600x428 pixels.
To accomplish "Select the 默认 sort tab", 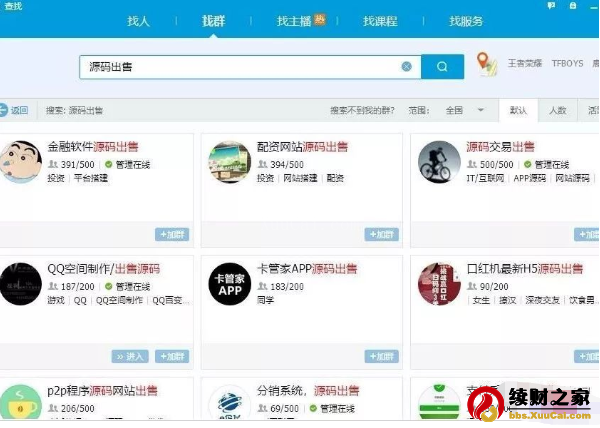I will pos(518,110).
